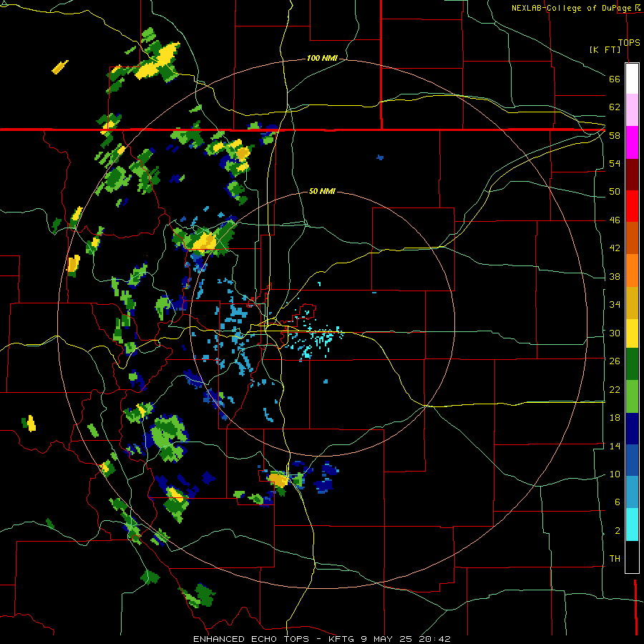
Task: Click the "TH" threshold label
Action: point(615,559)
